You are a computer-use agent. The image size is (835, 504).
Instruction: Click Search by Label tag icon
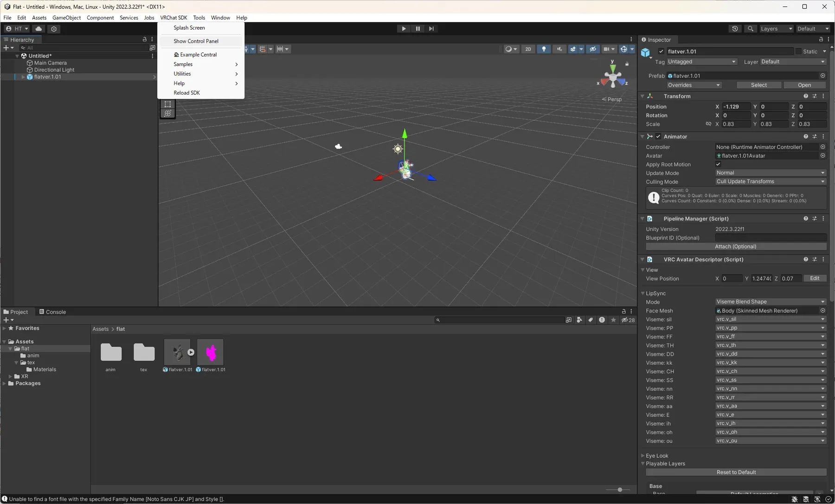click(x=591, y=320)
